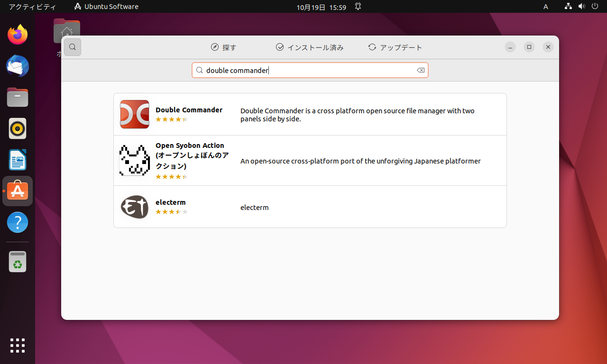Click the volume icon in top bar
Image resolution: width=607 pixels, height=364 pixels.
[582, 7]
